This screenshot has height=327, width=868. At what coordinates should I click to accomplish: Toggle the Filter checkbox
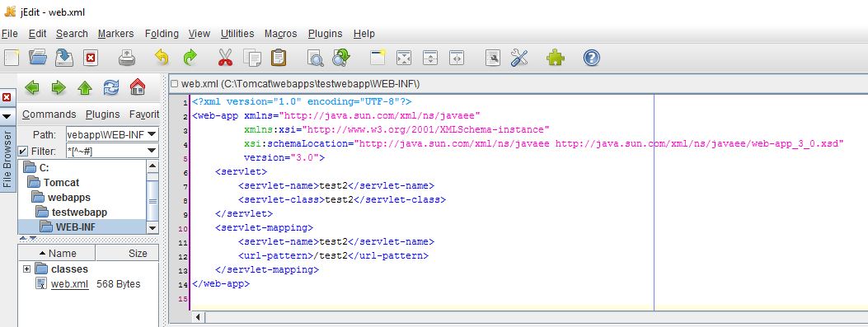coord(23,151)
